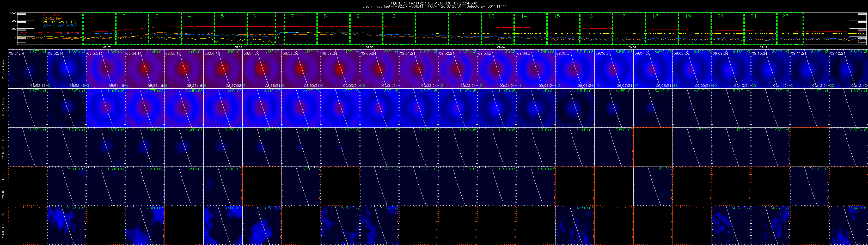This screenshot has height=245, width=868.
Task: Open the 6.0-12.0 keV image with peak 1.50E+04
Action: point(848,108)
